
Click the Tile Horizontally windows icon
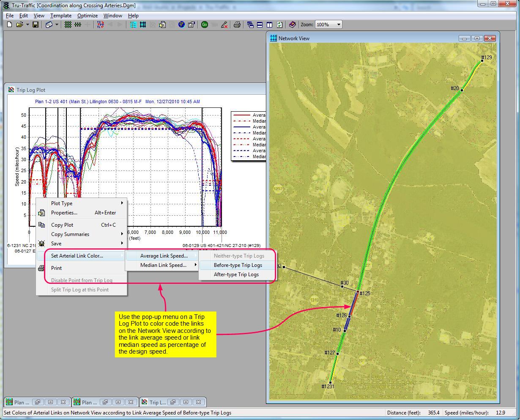[260, 25]
